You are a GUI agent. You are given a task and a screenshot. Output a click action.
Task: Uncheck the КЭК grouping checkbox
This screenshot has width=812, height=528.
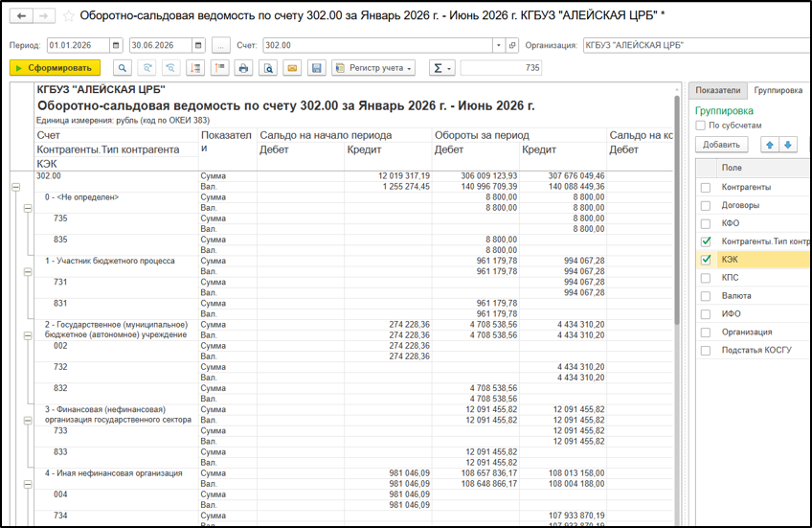pos(706,260)
